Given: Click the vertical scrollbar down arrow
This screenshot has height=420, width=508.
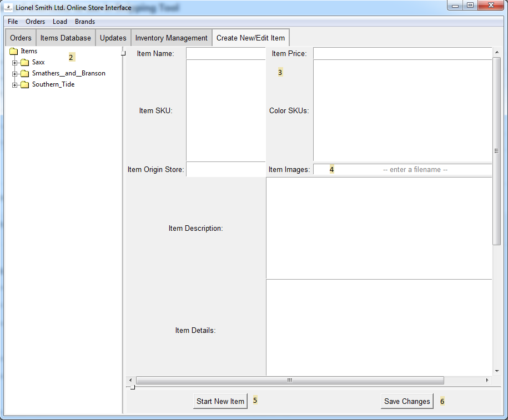Looking at the screenshot, I should tap(497, 371).
